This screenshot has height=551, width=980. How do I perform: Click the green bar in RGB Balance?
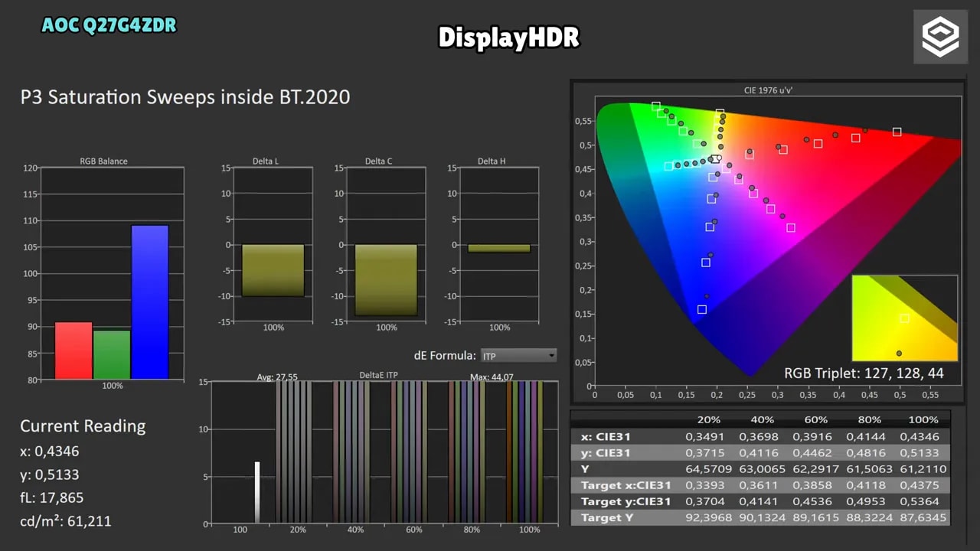click(x=112, y=354)
